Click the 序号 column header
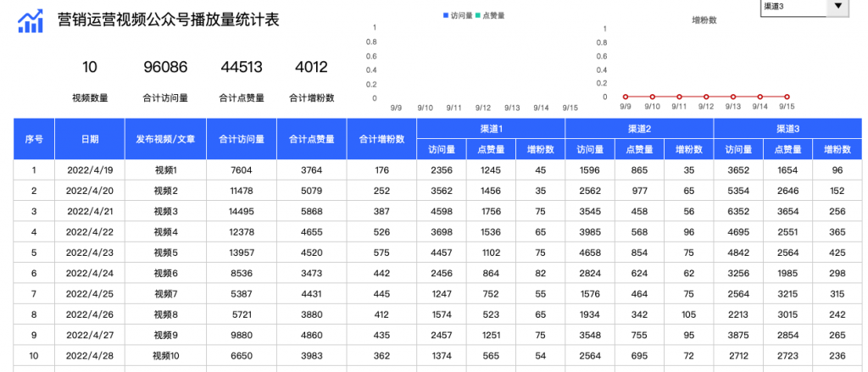Viewport: 868px width, 372px height. pyautogui.click(x=34, y=139)
